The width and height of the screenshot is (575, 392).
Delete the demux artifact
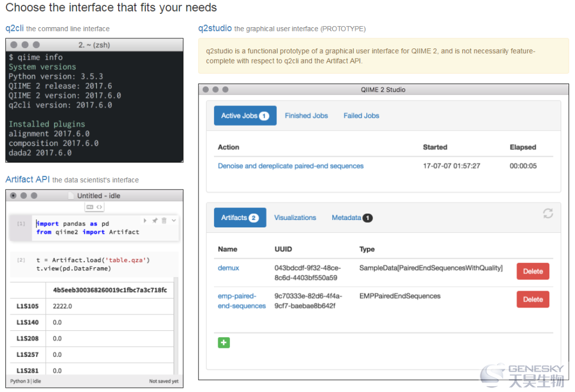pos(533,271)
